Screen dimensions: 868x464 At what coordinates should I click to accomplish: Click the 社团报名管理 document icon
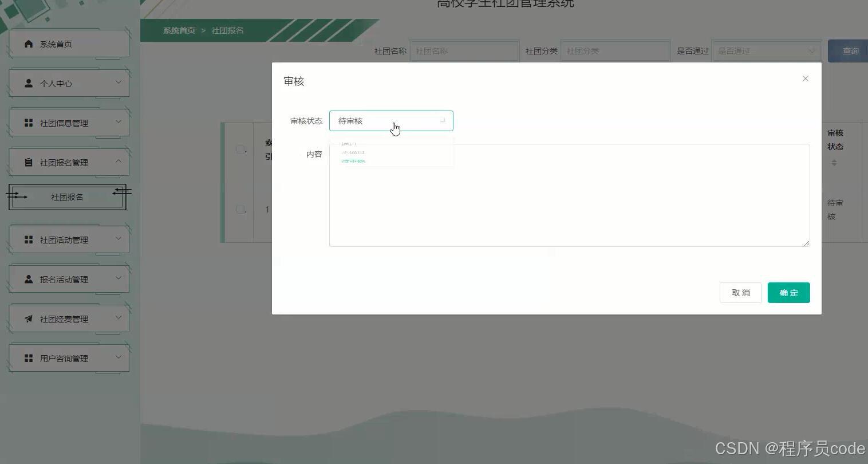pos(29,162)
